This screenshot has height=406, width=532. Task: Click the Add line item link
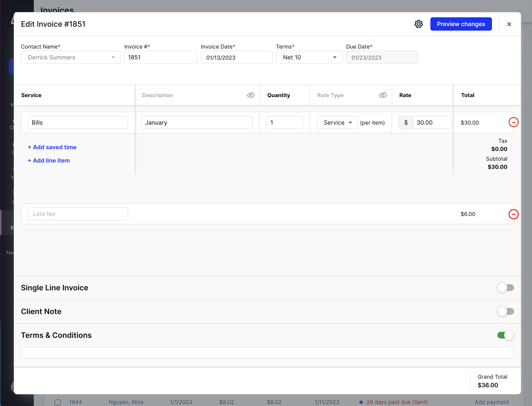[x=48, y=160]
